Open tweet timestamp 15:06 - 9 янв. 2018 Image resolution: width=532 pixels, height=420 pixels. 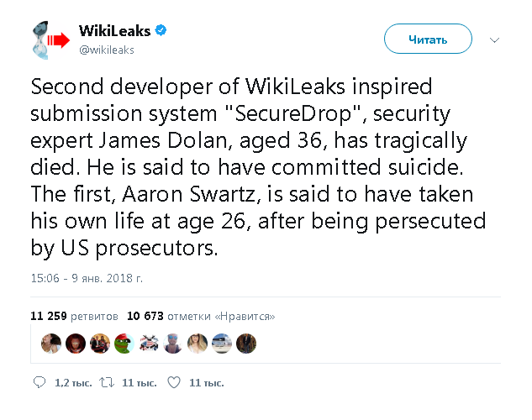[x=87, y=278]
